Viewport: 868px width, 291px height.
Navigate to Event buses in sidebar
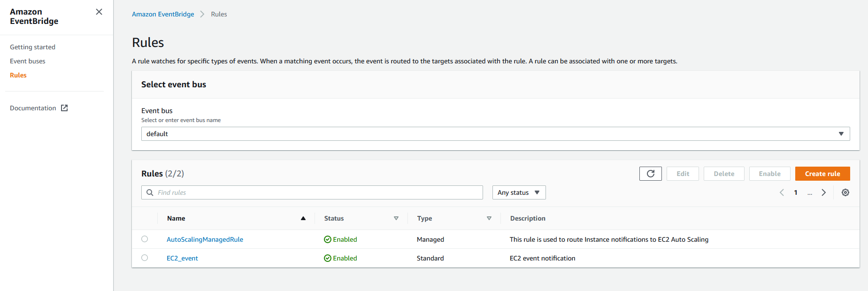pyautogui.click(x=28, y=61)
